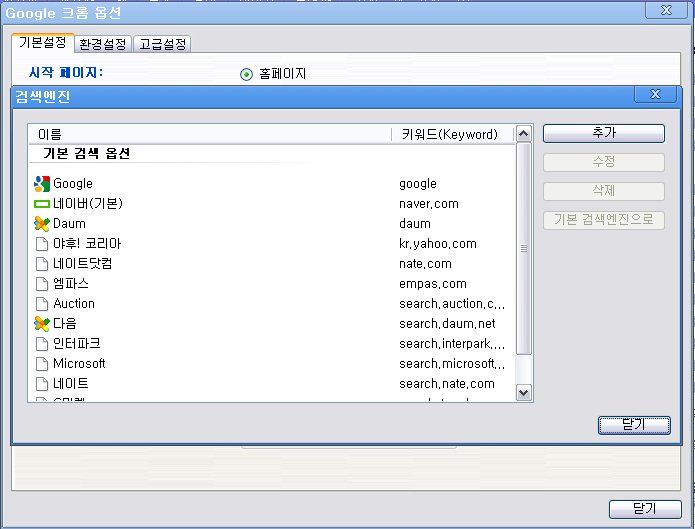Click the page icon beside 네이트

click(x=42, y=384)
